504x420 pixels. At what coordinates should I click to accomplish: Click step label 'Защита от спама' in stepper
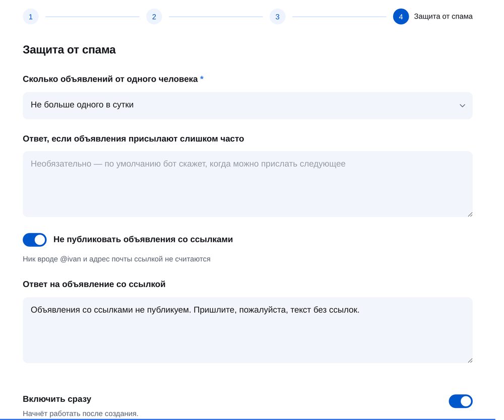(x=443, y=17)
